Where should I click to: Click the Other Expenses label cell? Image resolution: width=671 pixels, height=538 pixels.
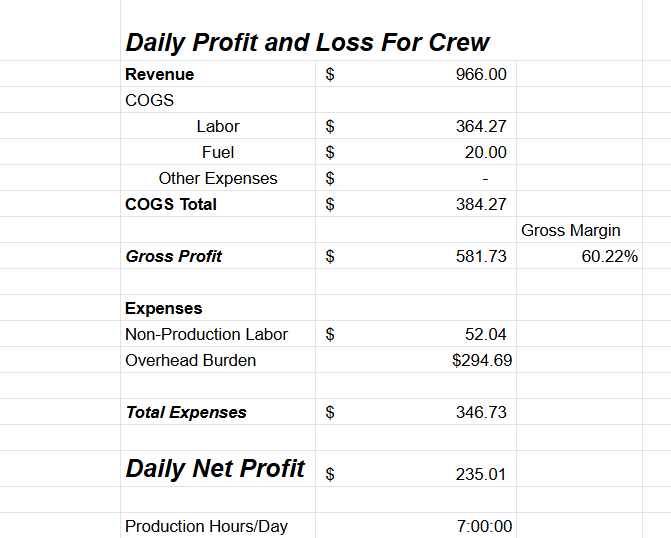[218, 178]
